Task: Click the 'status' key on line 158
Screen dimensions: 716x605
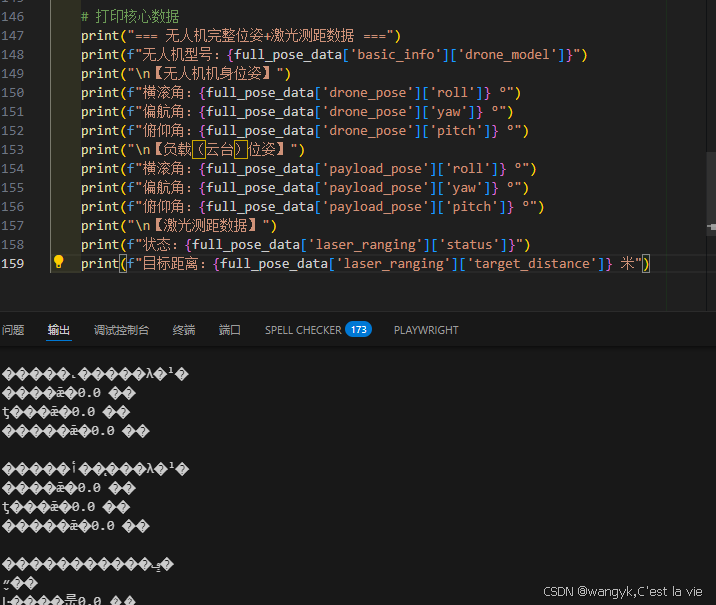Action: pyautogui.click(x=469, y=245)
